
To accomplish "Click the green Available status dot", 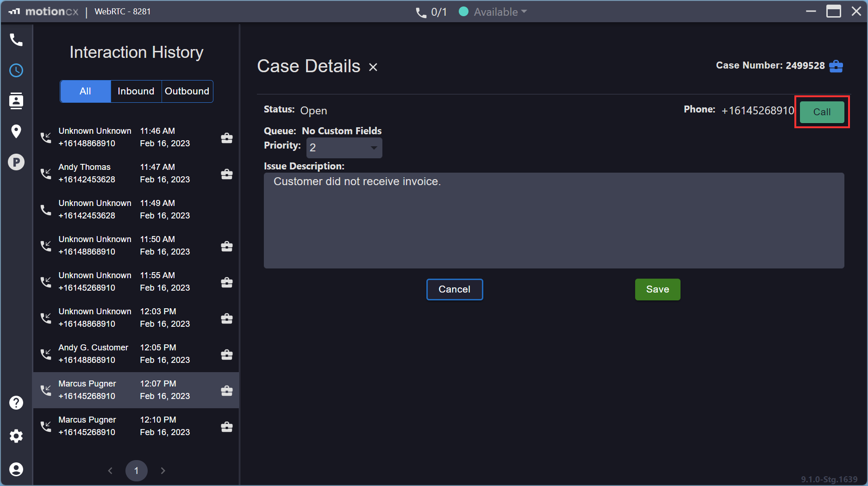I will 463,12.
